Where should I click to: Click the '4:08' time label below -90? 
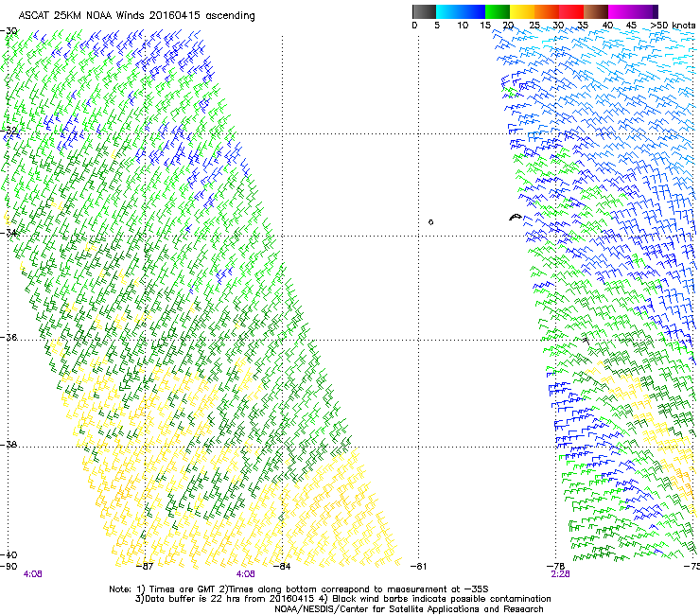(x=32, y=574)
